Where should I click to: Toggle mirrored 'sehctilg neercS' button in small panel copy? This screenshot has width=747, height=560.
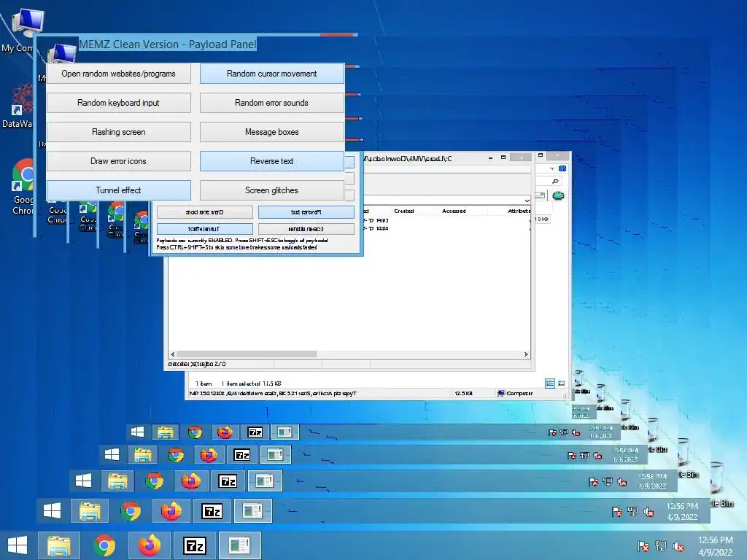pyautogui.click(x=306, y=228)
